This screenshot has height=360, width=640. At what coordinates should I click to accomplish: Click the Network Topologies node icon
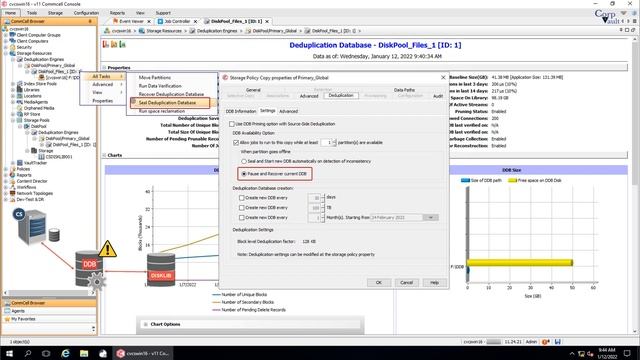coord(13,193)
